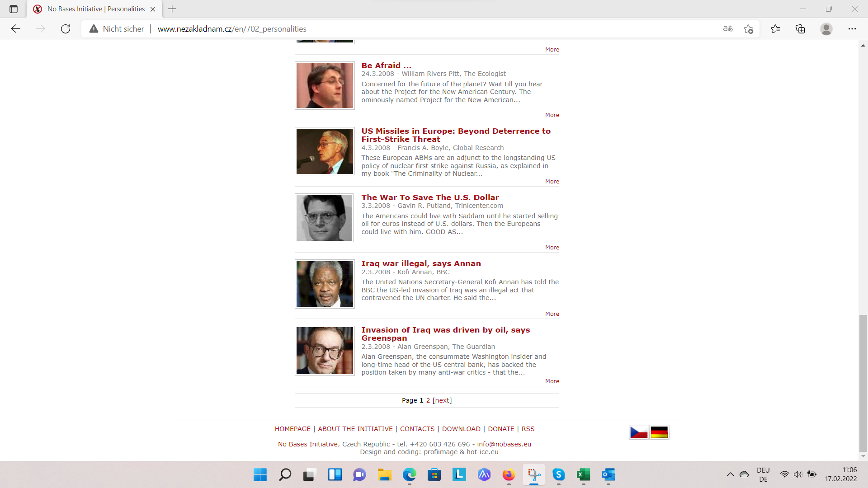868x488 pixels.
Task: Click the info@nobases.eu email link
Action: click(x=504, y=444)
